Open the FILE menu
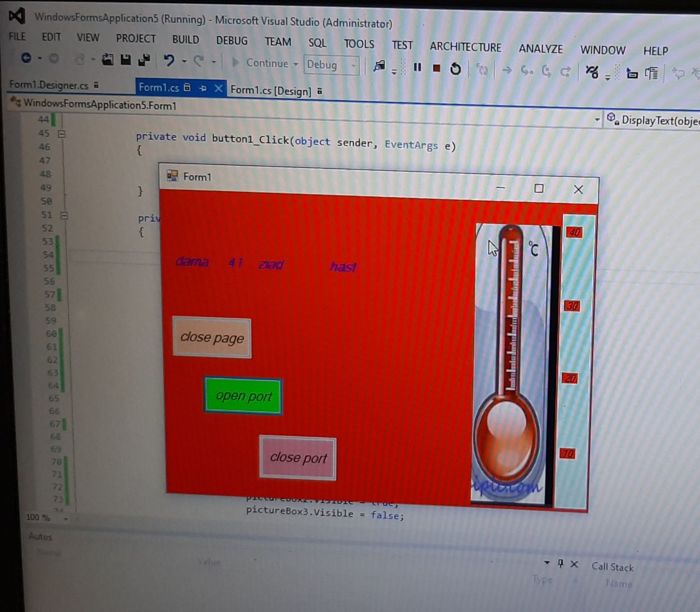Screen dimensions: 700x612 point(17,36)
